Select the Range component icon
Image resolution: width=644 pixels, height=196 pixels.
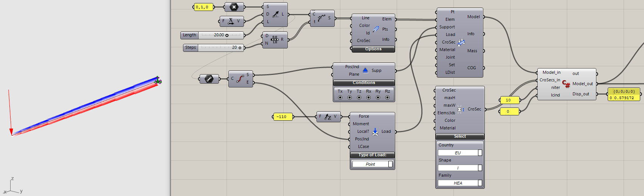click(x=275, y=40)
